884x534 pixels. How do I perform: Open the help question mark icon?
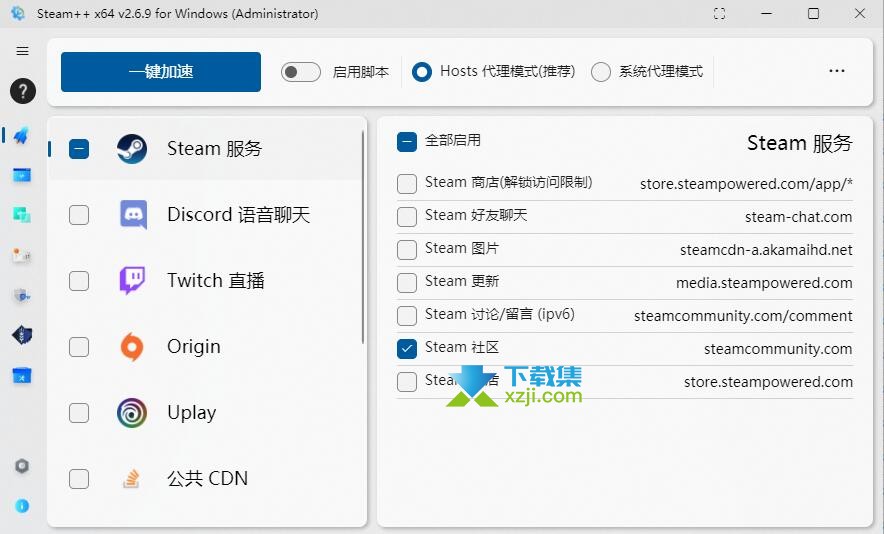pyautogui.click(x=23, y=91)
